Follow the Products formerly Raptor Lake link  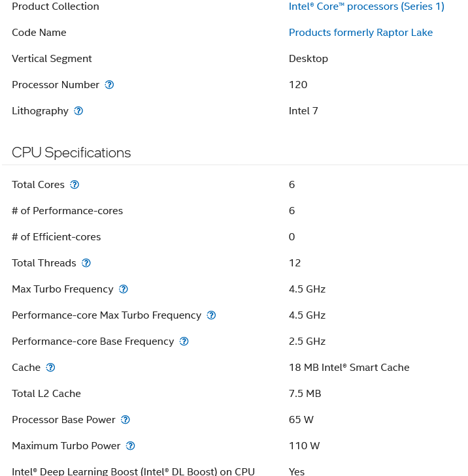[360, 33]
